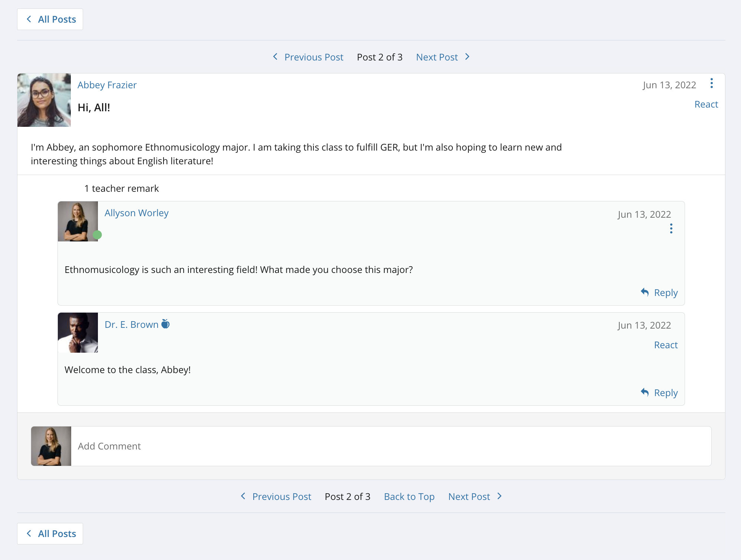Screen dimensions: 741x560
Task: Open kebab menu on Abbey Frazier's post
Action: click(x=711, y=83)
